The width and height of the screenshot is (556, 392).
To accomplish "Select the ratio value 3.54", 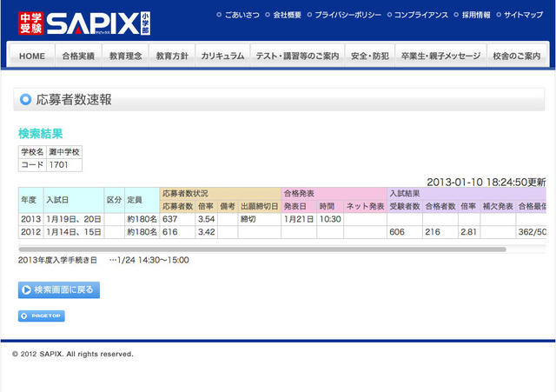I will tap(207, 219).
